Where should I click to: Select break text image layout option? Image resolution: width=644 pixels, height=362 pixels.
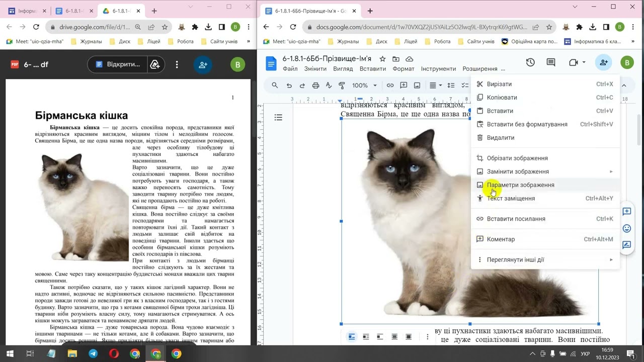click(380, 337)
